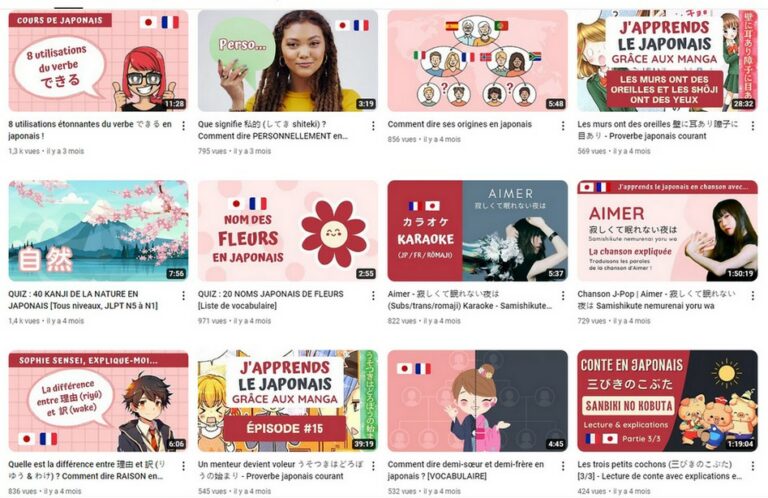Open the family tree origins thumbnail
The height and width of the screenshot is (498, 768).
478,61
